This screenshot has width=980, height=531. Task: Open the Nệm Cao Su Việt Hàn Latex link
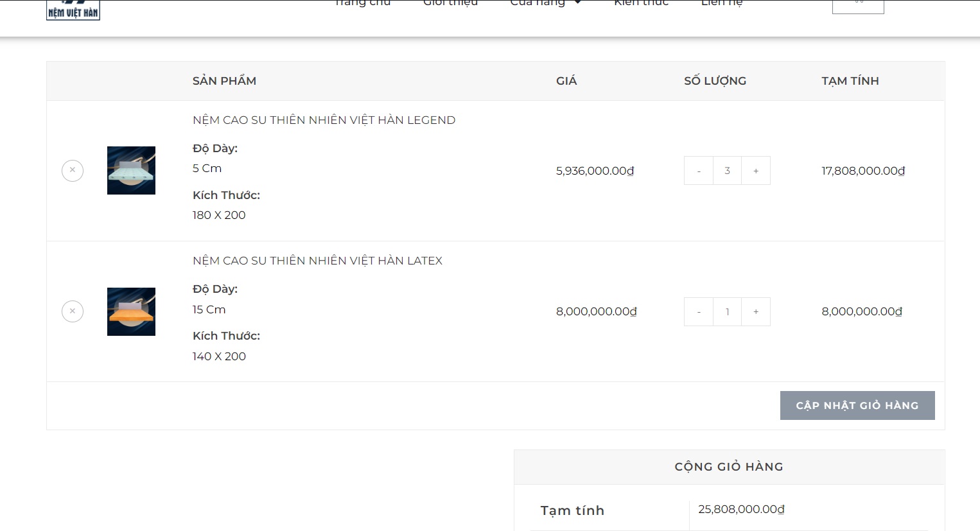(317, 261)
